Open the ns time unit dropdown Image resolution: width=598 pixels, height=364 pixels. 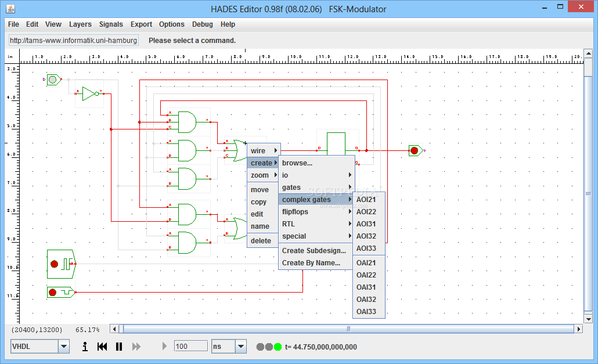(x=240, y=347)
